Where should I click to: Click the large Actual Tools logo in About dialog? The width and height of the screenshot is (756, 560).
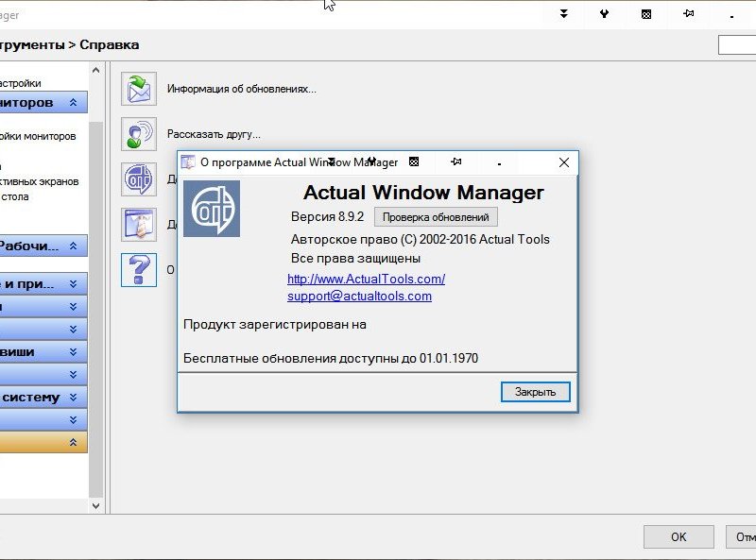coord(212,209)
